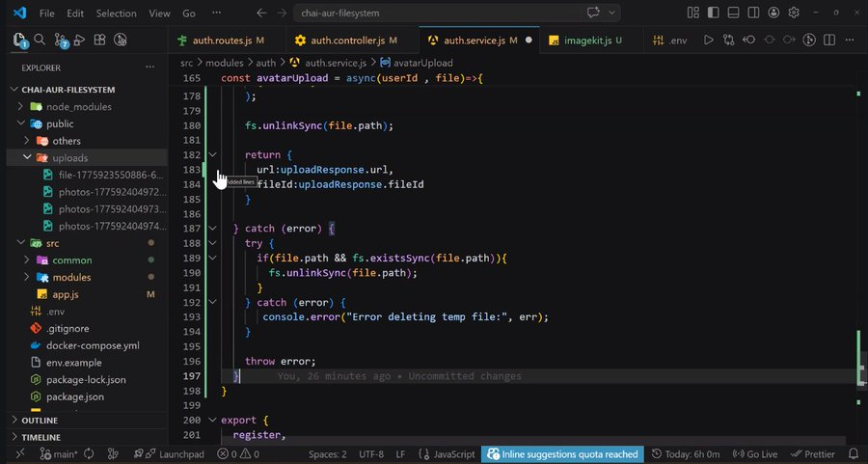Expand the OUTLINE section

coord(89,421)
